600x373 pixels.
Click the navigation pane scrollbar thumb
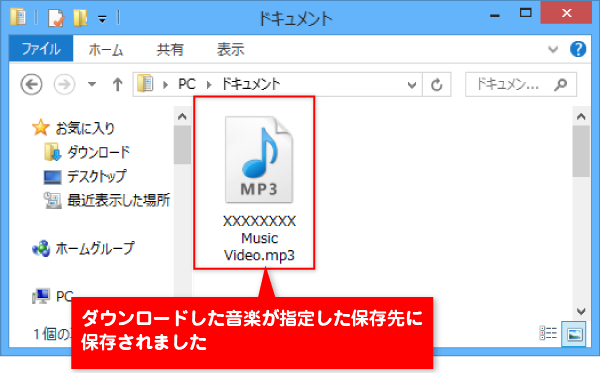[182, 145]
